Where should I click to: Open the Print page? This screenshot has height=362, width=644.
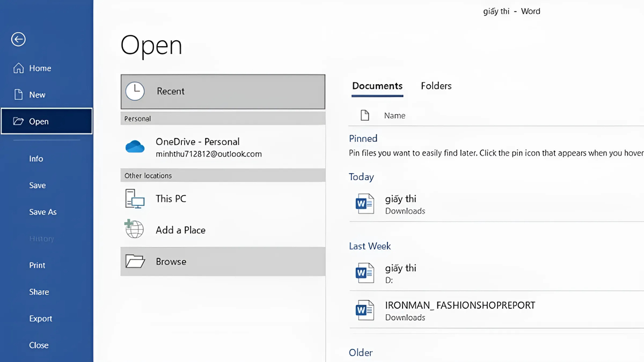37,265
